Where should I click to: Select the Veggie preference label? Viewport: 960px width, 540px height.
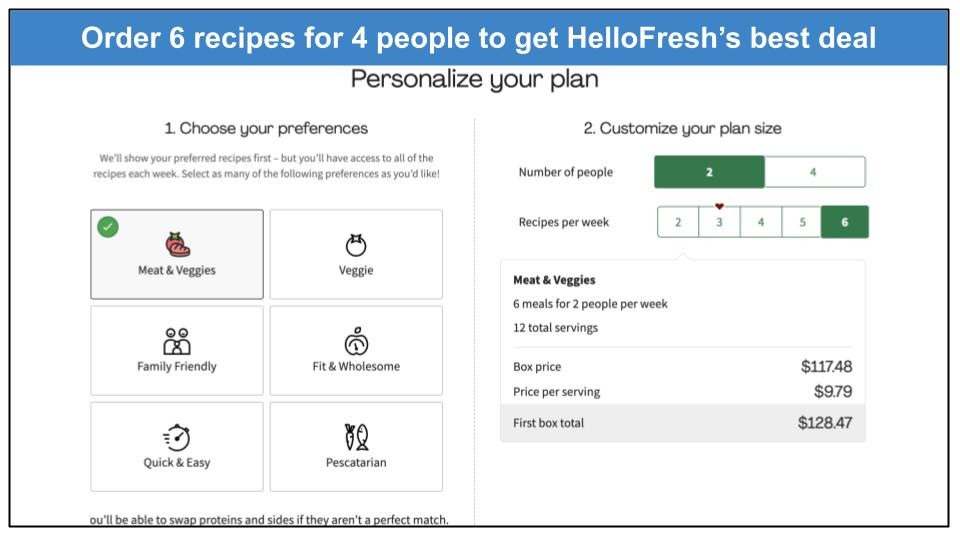tap(356, 270)
